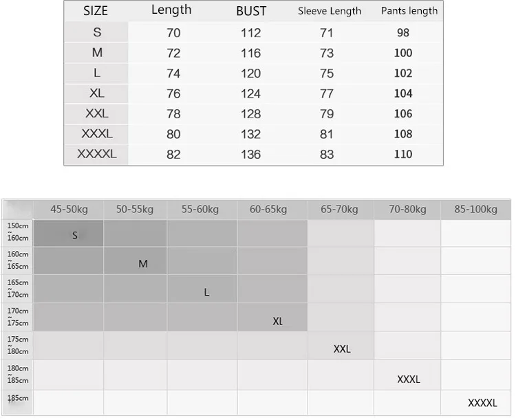This screenshot has height=420, width=516.
Task: Click the 185cm height row label
Action: [18, 398]
